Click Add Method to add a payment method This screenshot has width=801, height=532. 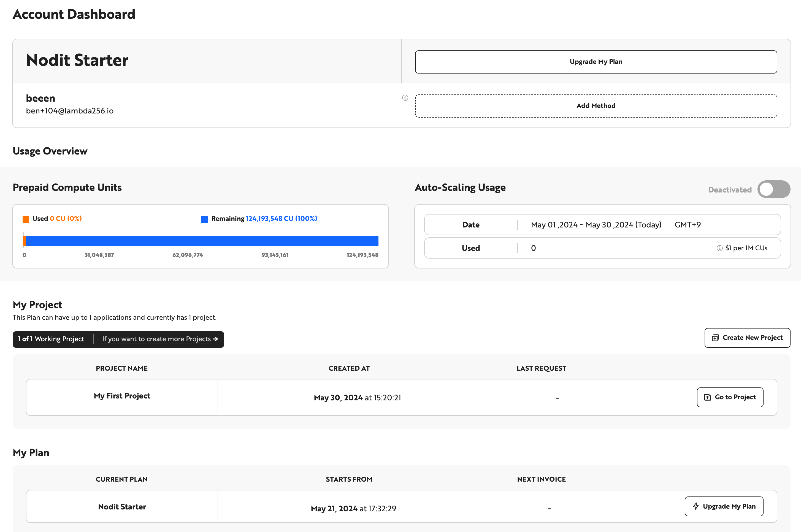click(596, 105)
